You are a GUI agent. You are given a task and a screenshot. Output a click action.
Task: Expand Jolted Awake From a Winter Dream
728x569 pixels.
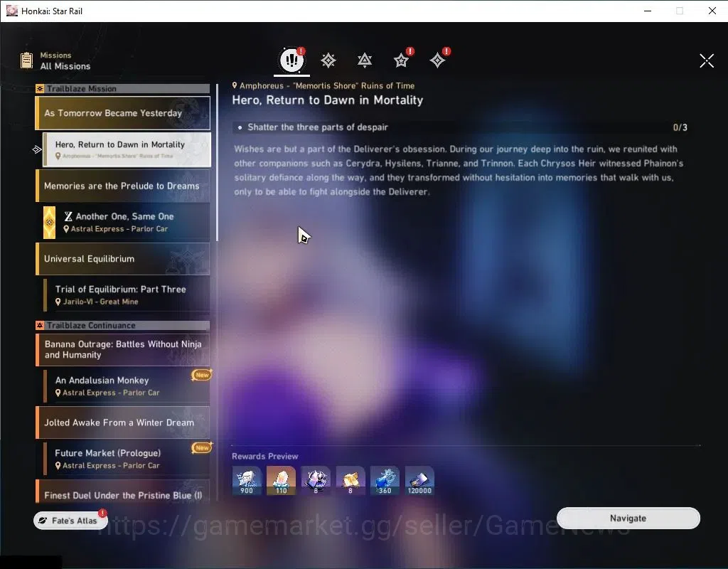(x=122, y=422)
